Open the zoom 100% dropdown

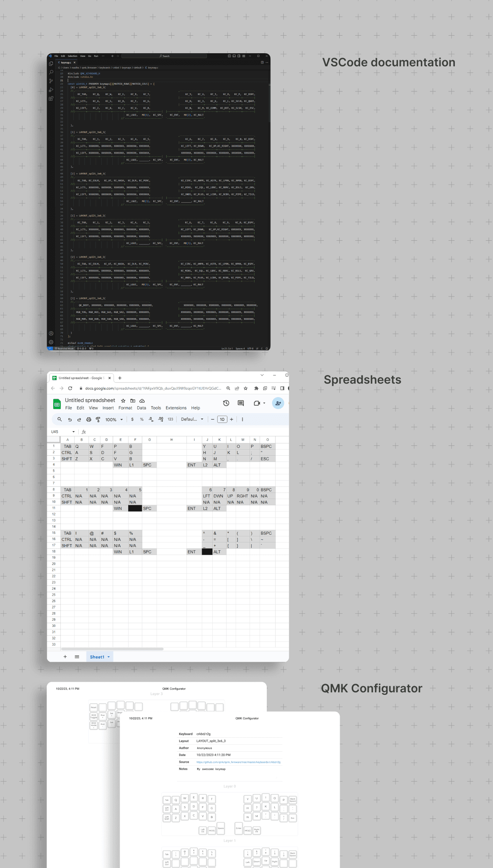coord(114,419)
